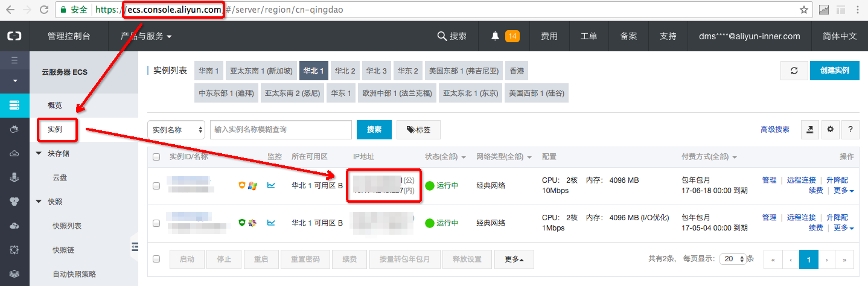868x286 pixels.
Task: Click the export list icon next to 高级搜索
Action: (x=809, y=129)
